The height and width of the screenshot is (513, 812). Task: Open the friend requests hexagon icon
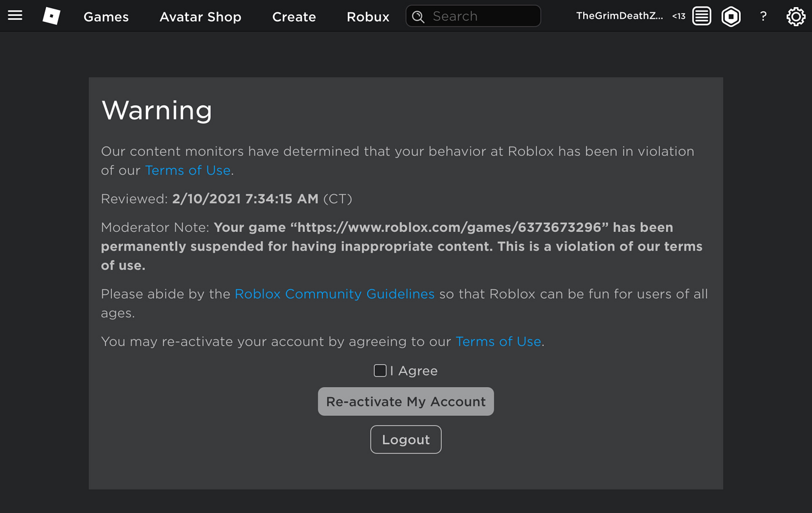pyautogui.click(x=731, y=16)
